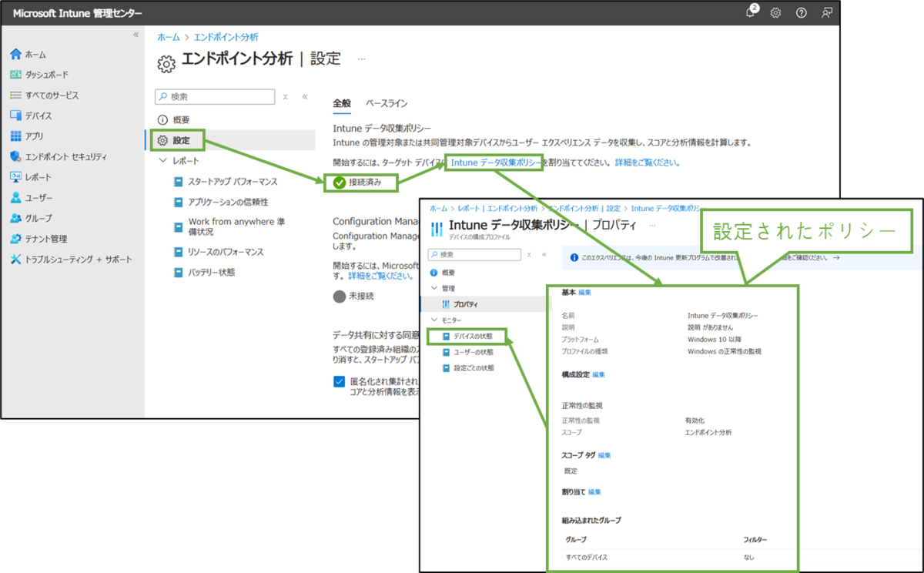Switch to the 全般 tab
Screen dimensions: 924x573
[x=342, y=103]
